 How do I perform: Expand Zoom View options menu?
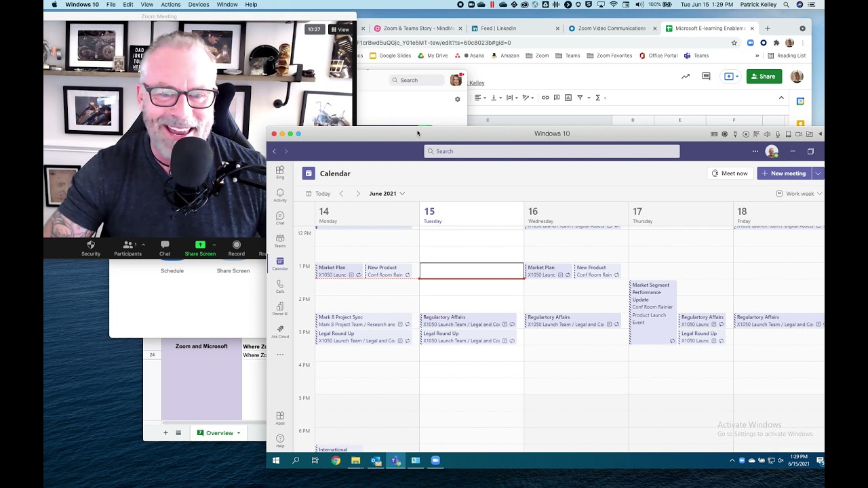(x=340, y=29)
